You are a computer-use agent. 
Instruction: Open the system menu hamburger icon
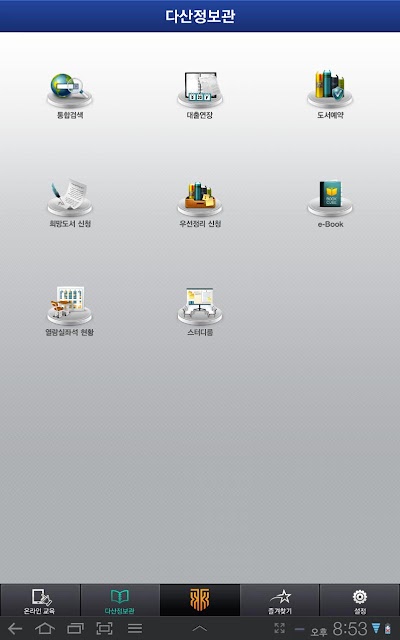click(x=135, y=629)
